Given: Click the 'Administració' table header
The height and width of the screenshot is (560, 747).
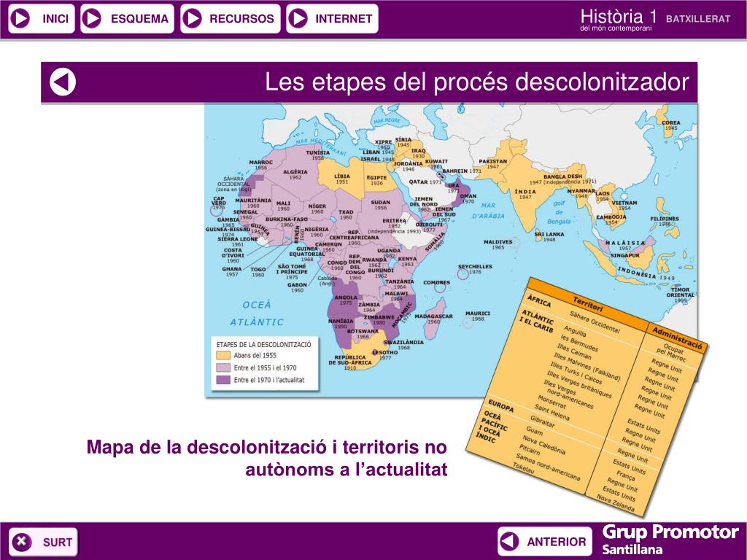Looking at the screenshot, I should 677,338.
